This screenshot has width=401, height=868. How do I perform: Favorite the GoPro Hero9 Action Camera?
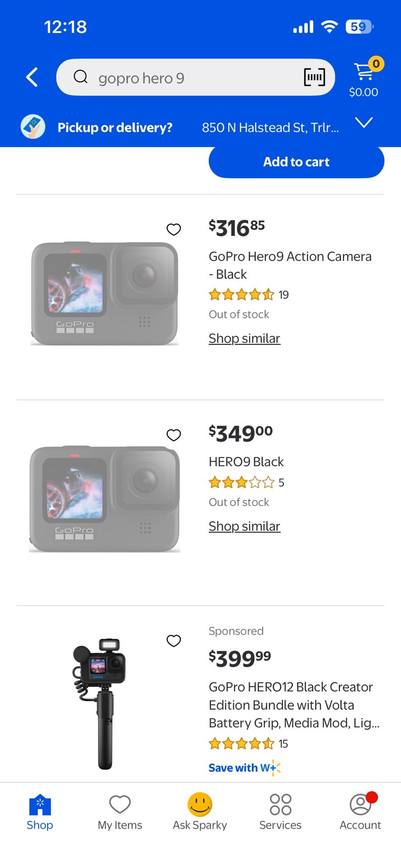(174, 230)
